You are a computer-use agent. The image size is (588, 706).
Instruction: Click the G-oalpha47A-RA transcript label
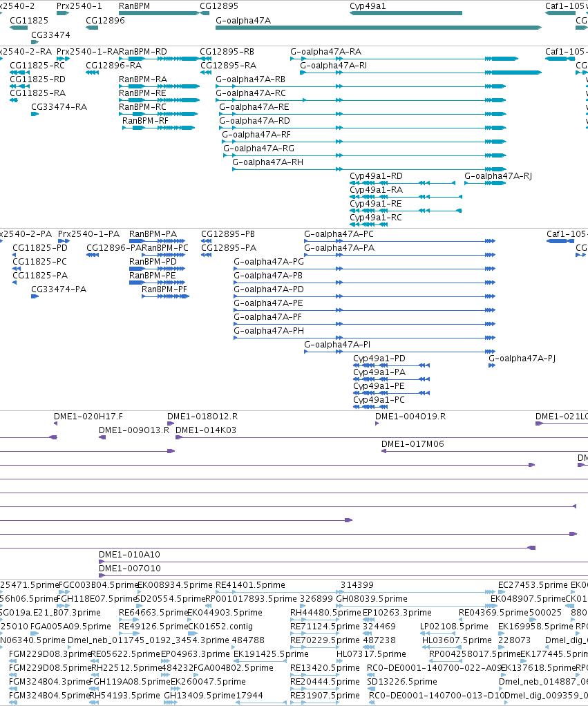[x=325, y=51]
